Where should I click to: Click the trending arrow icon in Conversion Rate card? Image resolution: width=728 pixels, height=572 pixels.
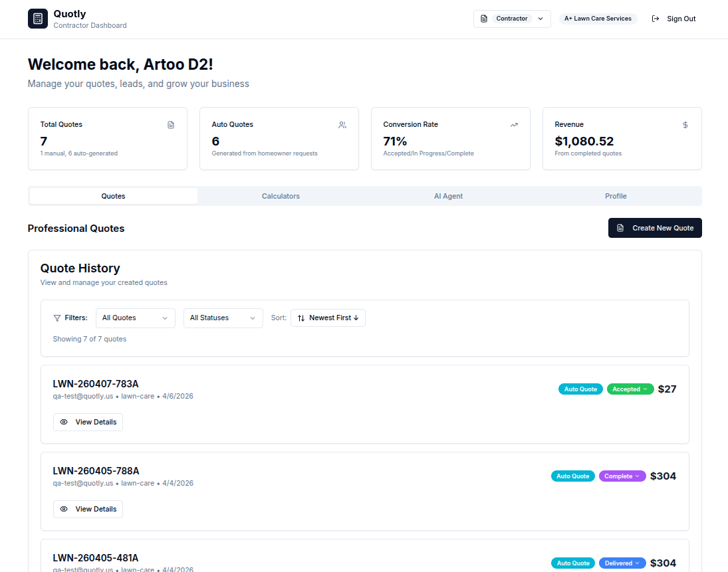pos(514,125)
